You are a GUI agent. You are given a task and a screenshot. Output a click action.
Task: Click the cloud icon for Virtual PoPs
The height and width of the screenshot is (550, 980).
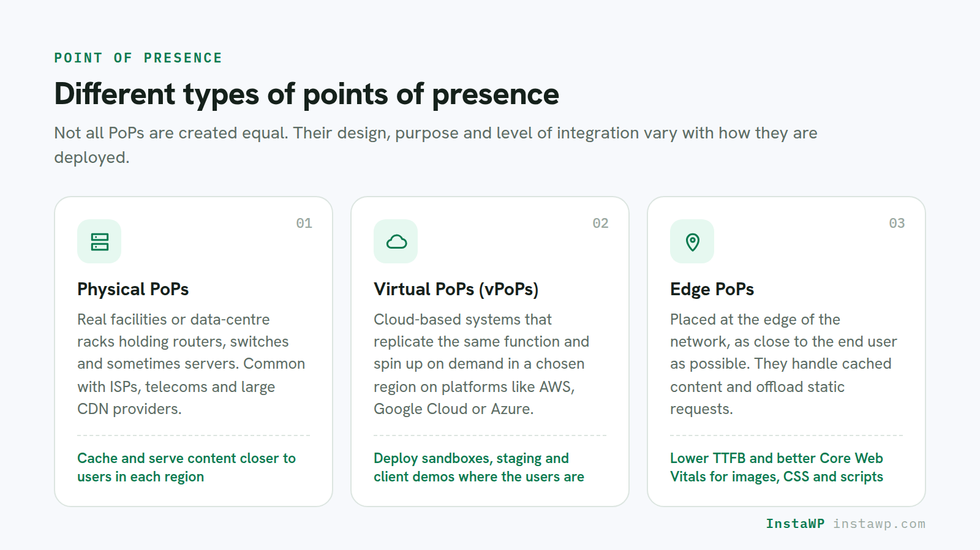[396, 242]
